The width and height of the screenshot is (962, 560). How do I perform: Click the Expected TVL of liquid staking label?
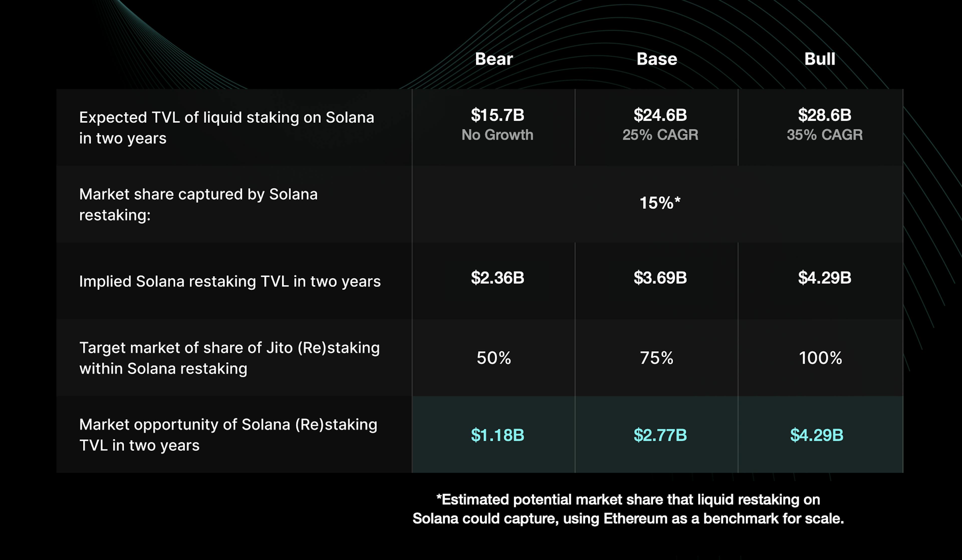click(226, 128)
